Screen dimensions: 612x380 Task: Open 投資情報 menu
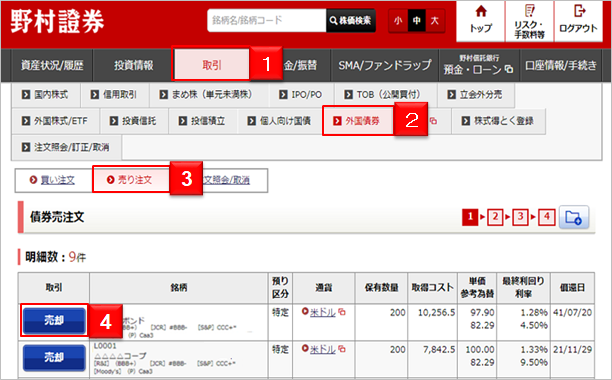click(133, 65)
